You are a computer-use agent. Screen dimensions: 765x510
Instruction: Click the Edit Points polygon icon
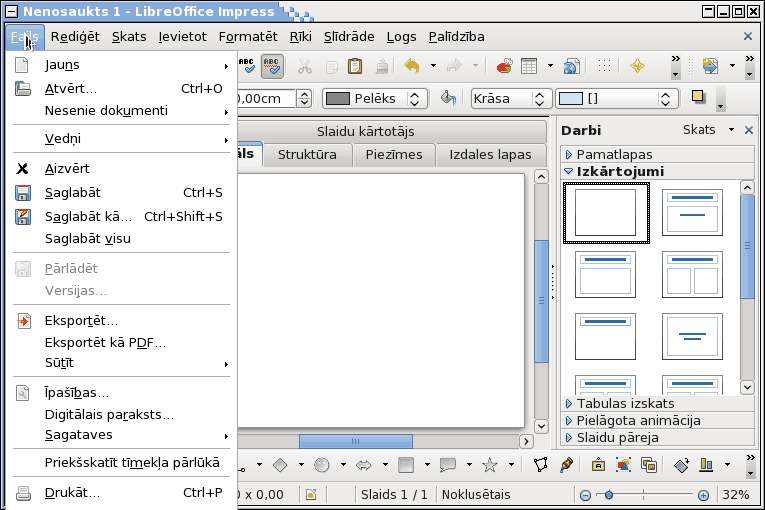541,465
